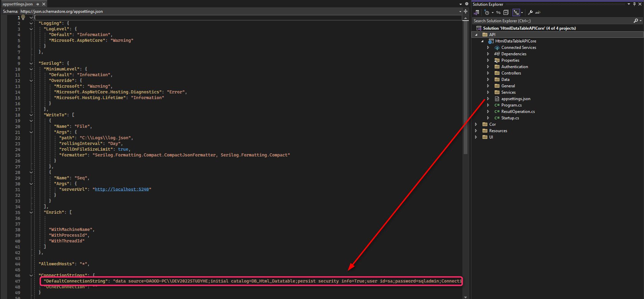
Task: Collapse the "ConnectionStrings" block
Action: point(31,275)
